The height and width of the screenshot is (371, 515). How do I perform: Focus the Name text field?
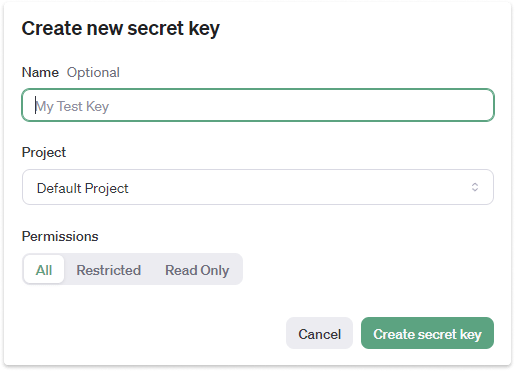click(258, 105)
